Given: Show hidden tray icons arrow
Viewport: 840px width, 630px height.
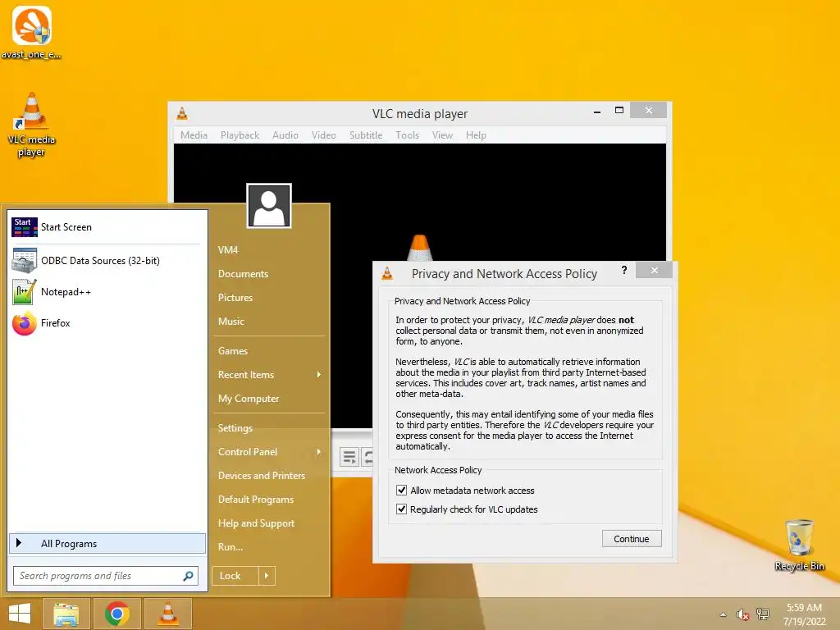Looking at the screenshot, I should 724,614.
